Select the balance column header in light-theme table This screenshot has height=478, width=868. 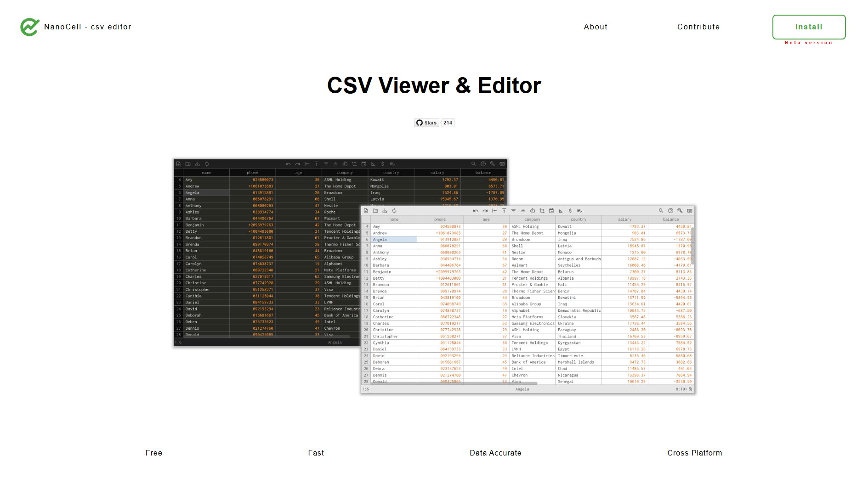point(671,219)
